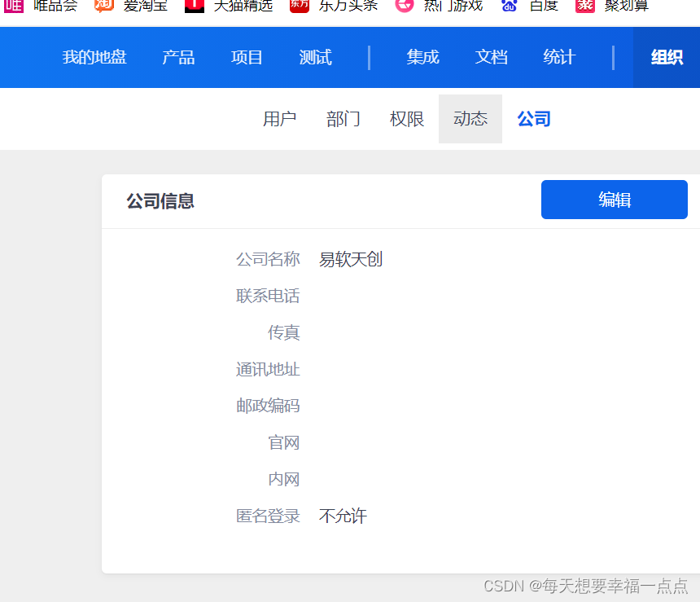Open the 东方头条 bookmark icon

coord(299,5)
